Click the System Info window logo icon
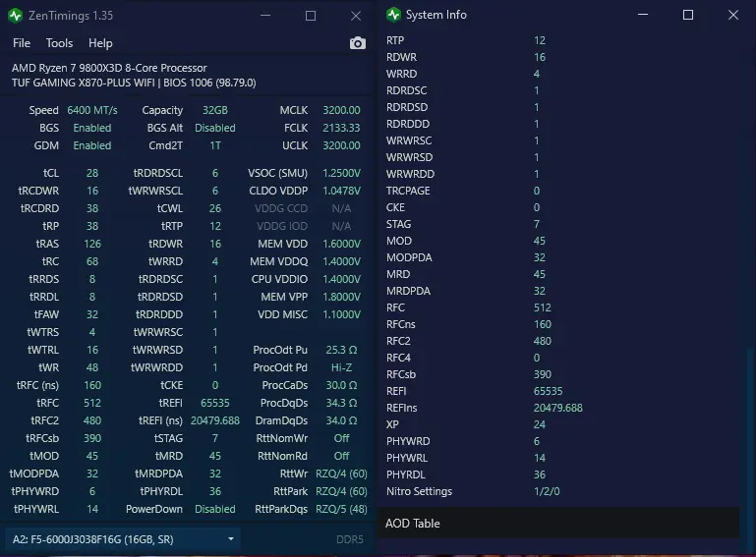756x557 pixels. (x=393, y=15)
